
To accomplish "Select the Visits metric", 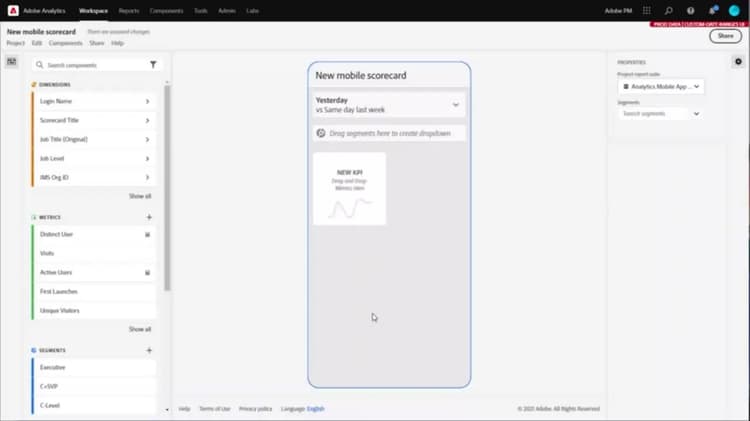I will tap(94, 254).
